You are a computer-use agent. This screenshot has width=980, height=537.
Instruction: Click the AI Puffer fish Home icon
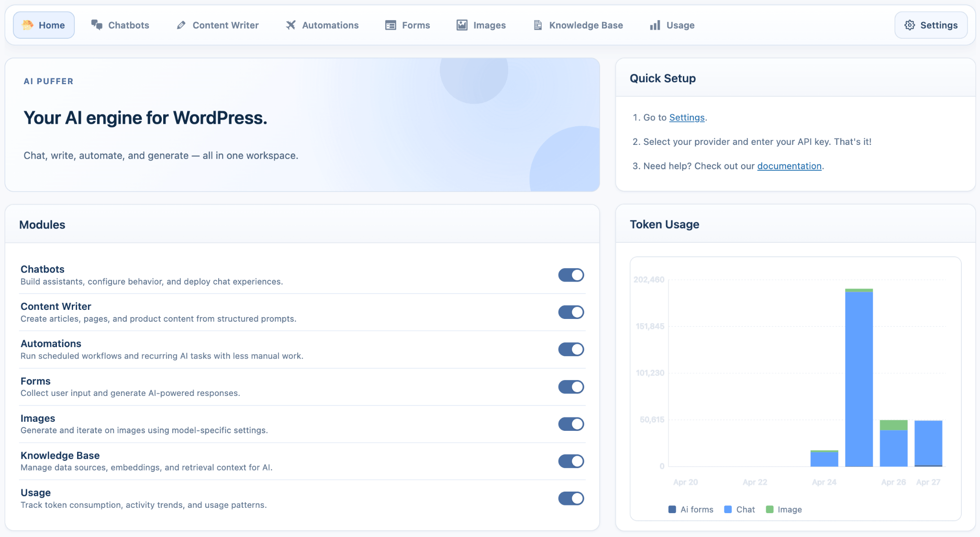(x=28, y=25)
